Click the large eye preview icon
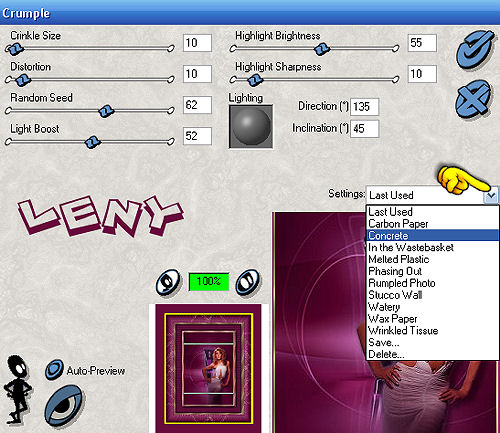The height and width of the screenshot is (433, 500). point(64,405)
